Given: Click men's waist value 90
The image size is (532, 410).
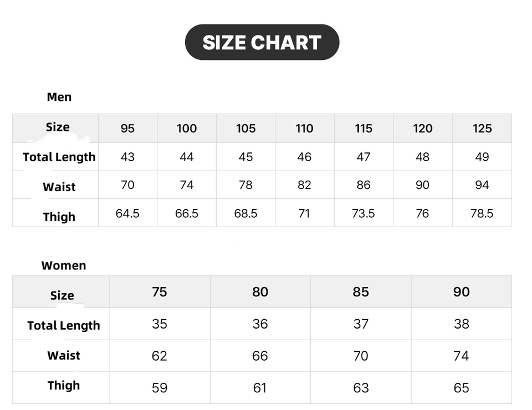Looking at the screenshot, I should pyautogui.click(x=422, y=185).
